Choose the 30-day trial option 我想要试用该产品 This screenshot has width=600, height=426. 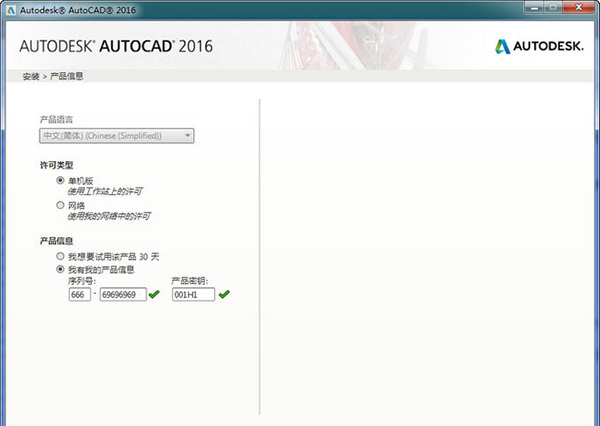60,256
